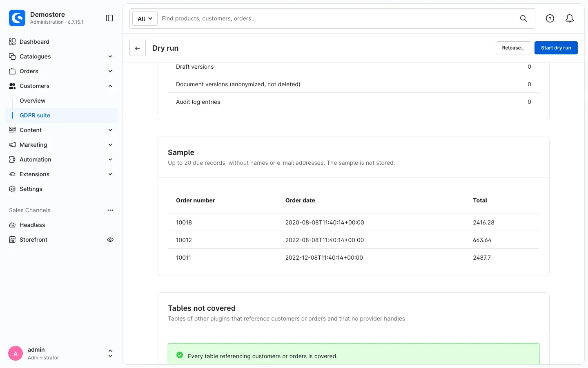Click the Storefront shop icon

[x=12, y=240]
